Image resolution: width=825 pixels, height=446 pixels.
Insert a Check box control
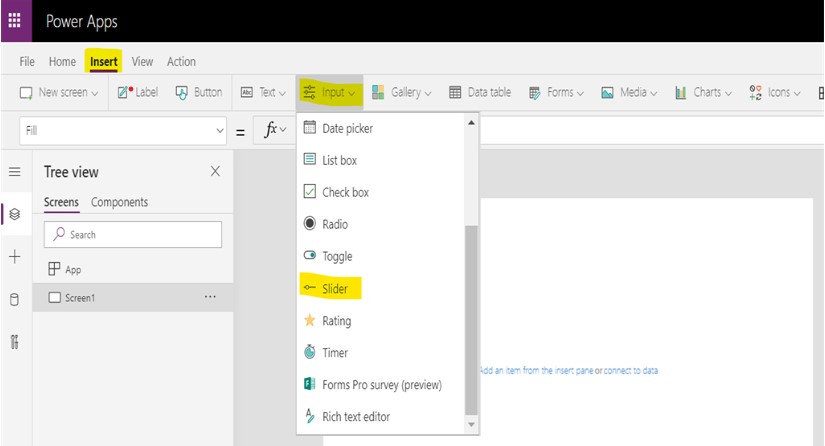click(381, 192)
